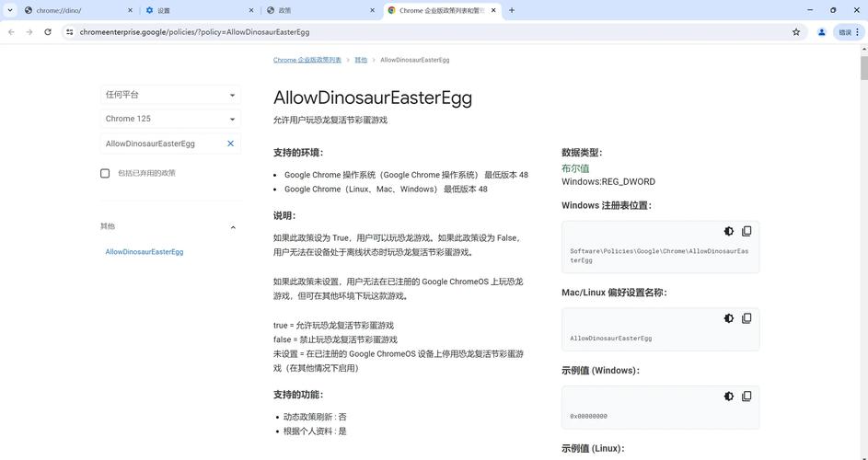Reload the current page
The image size is (868, 460).
click(48, 32)
